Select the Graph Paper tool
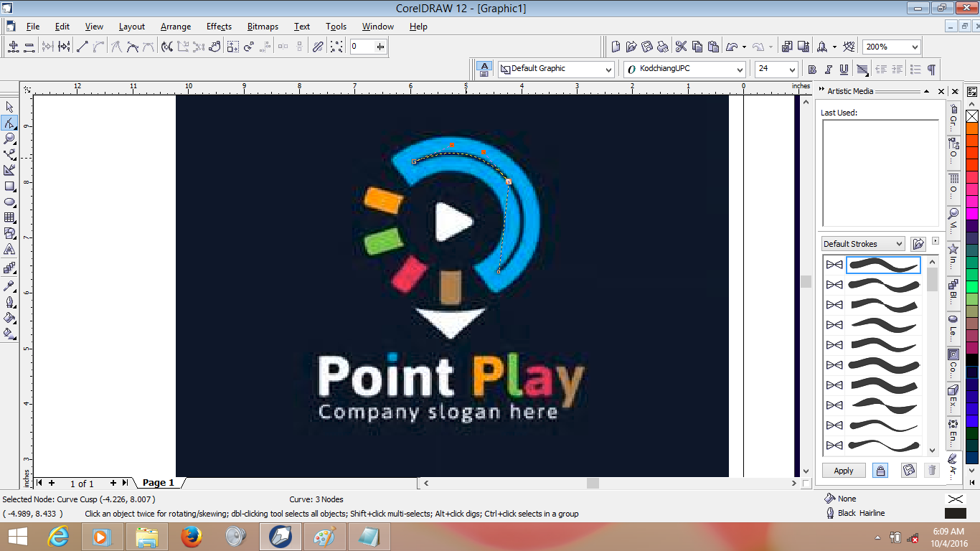 (x=10, y=217)
